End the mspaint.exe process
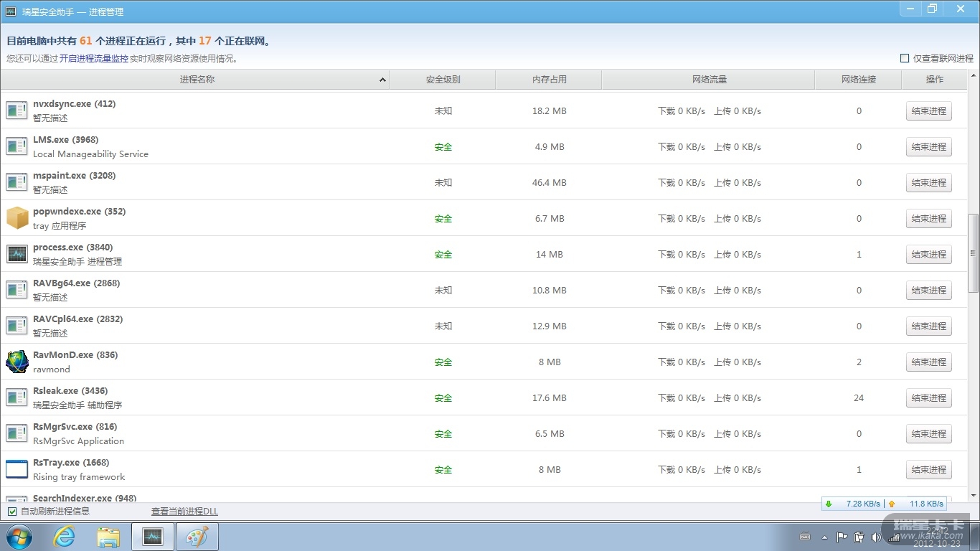Image resolution: width=980 pixels, height=551 pixels. coord(928,183)
